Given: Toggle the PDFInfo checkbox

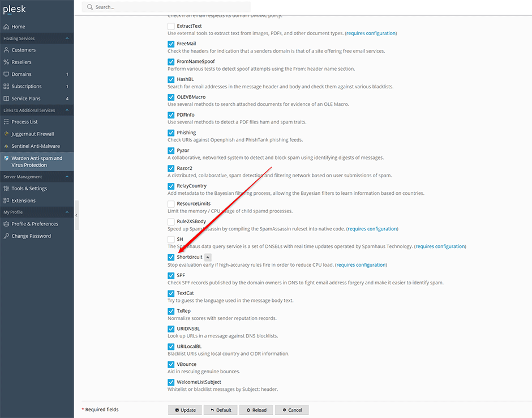Looking at the screenshot, I should coord(171,115).
